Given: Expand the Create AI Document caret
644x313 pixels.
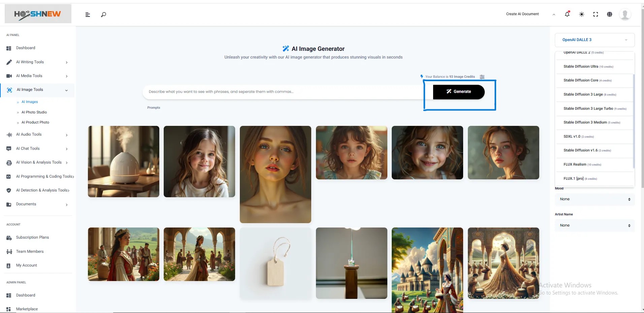Looking at the screenshot, I should click(554, 14).
